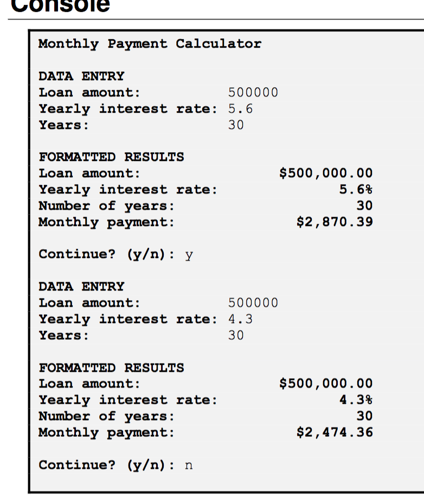Click the second FORMATTED RESULTS heading
The width and height of the screenshot is (424, 504).
111,367
